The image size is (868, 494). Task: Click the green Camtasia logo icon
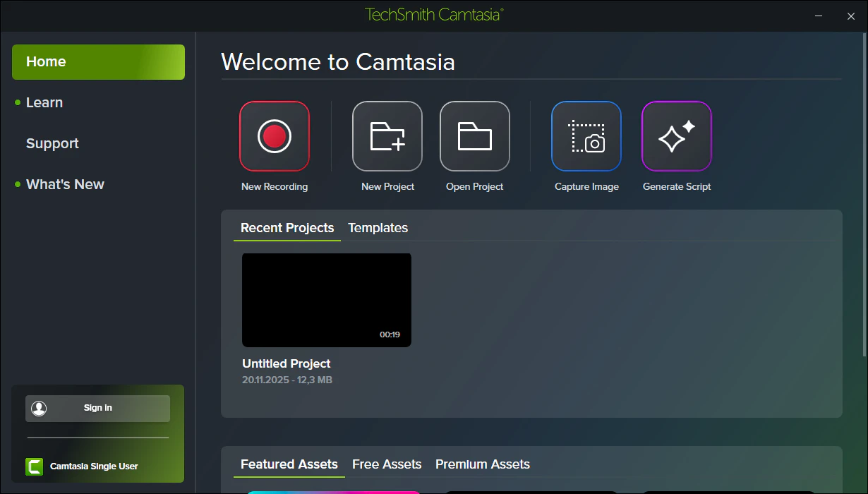point(34,466)
